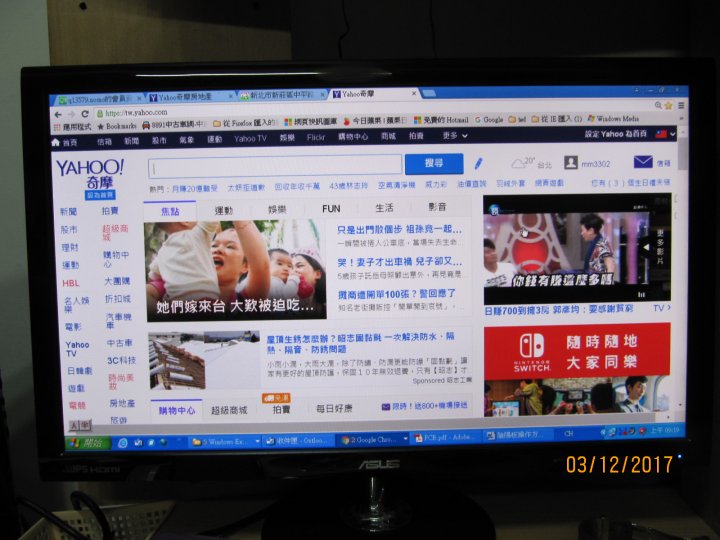Expand the region arrow next to flag

[673, 134]
